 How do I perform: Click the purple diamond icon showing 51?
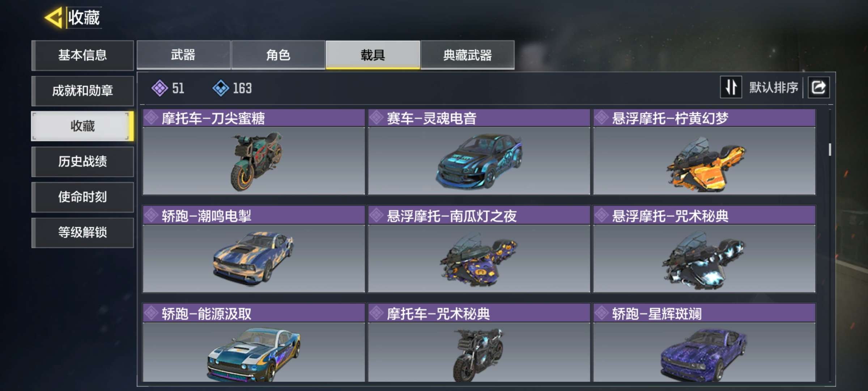point(159,88)
